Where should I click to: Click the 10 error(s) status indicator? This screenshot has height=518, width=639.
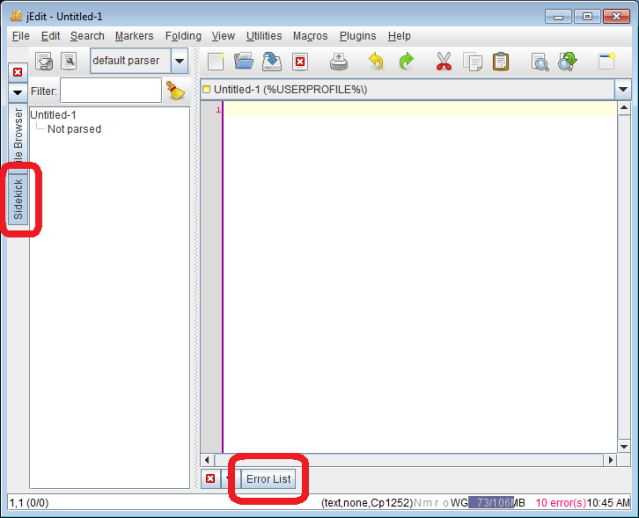pyautogui.click(x=561, y=503)
